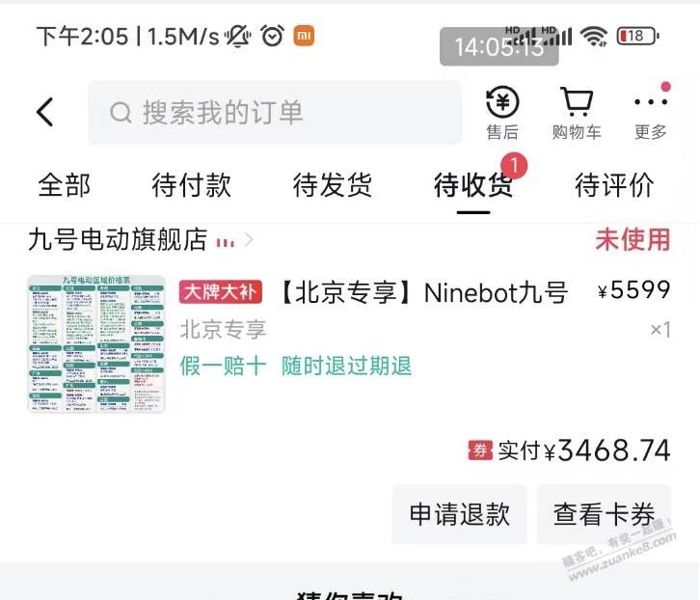Focus the 搜索我的订单 search field

[x=275, y=113]
